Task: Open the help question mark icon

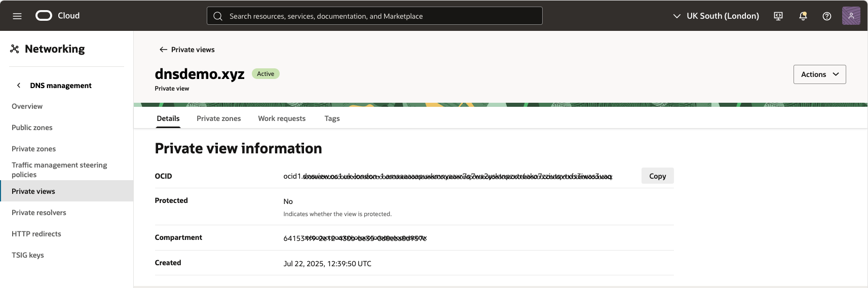Action: pyautogui.click(x=827, y=16)
